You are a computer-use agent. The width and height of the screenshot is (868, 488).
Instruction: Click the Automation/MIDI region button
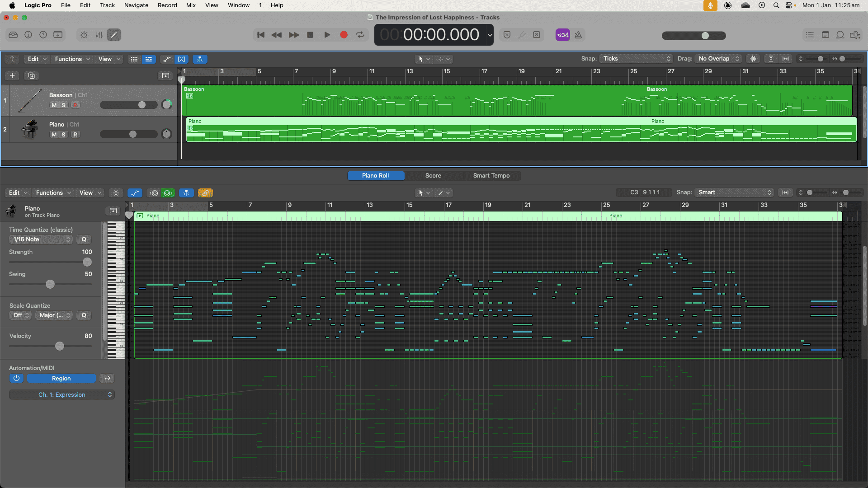(x=61, y=378)
